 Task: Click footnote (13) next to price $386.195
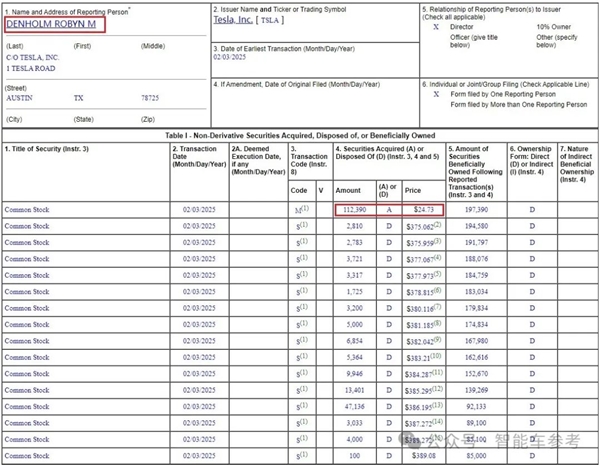438,405
